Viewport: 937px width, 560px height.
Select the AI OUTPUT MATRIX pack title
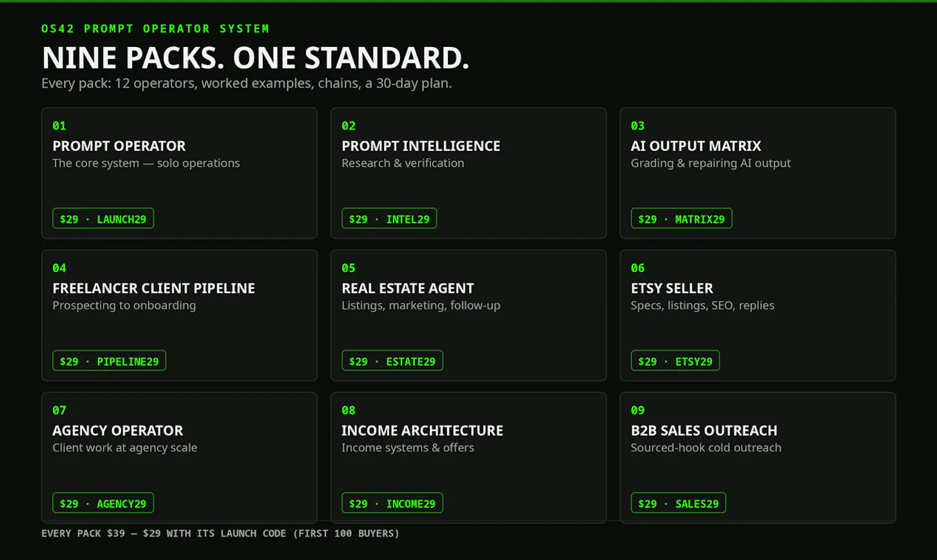pyautogui.click(x=696, y=146)
